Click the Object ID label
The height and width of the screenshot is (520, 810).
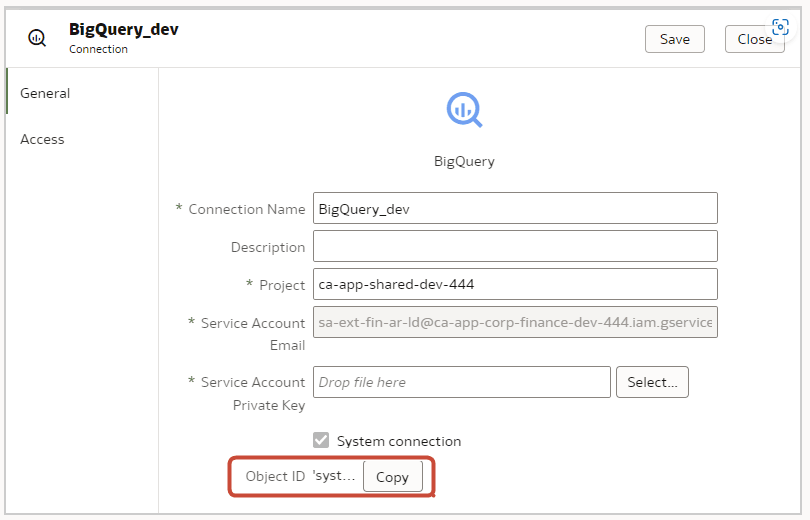275,476
